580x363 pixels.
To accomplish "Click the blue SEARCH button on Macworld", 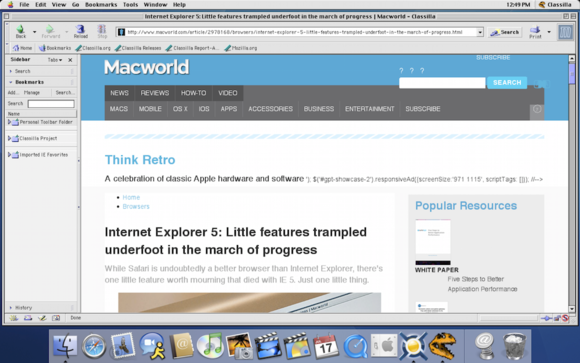I will pos(507,83).
